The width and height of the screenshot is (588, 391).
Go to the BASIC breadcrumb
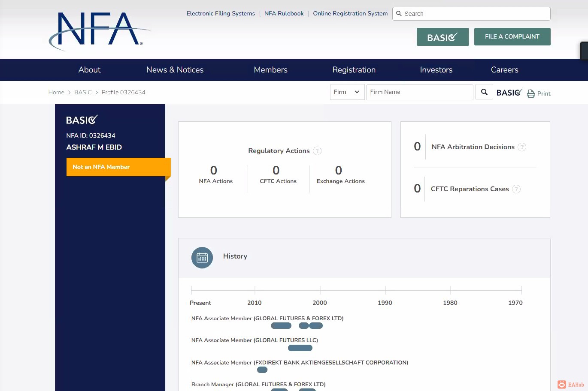coord(83,92)
